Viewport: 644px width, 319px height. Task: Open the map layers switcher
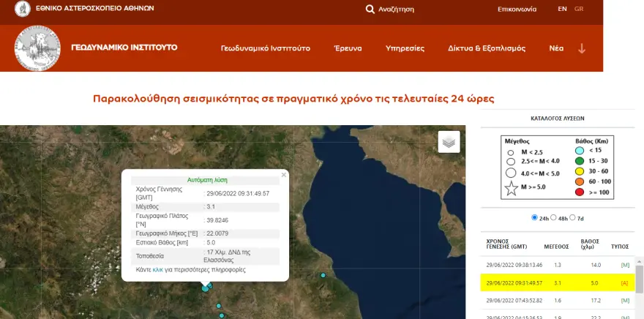pyautogui.click(x=449, y=142)
